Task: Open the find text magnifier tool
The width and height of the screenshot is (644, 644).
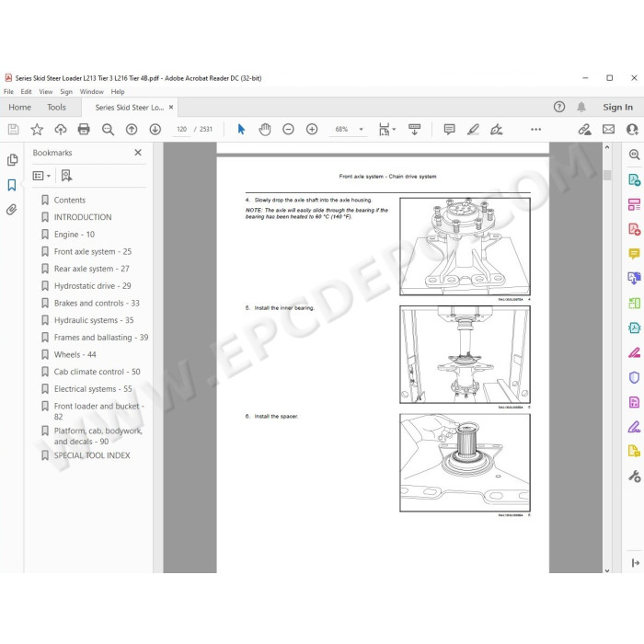Action: pyautogui.click(x=108, y=130)
